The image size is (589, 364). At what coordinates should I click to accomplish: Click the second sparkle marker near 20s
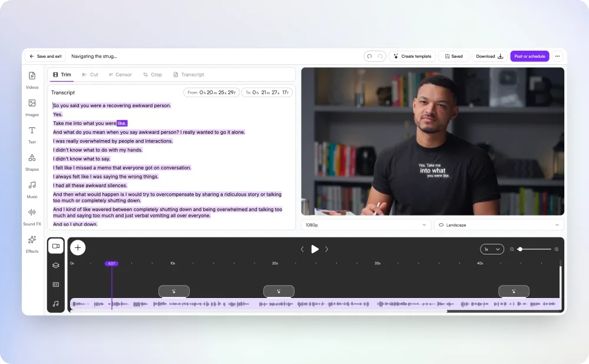pyautogui.click(x=279, y=291)
